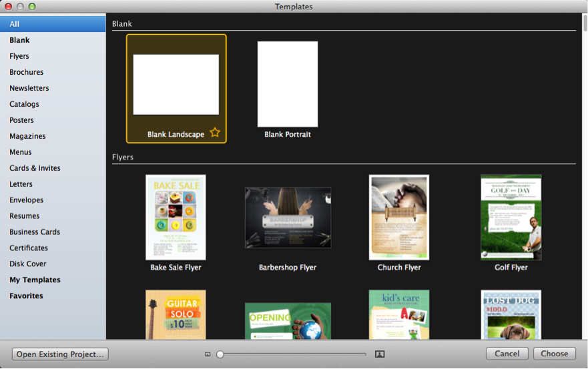Click the Open Existing Project button
The image size is (588, 369).
[x=60, y=354]
